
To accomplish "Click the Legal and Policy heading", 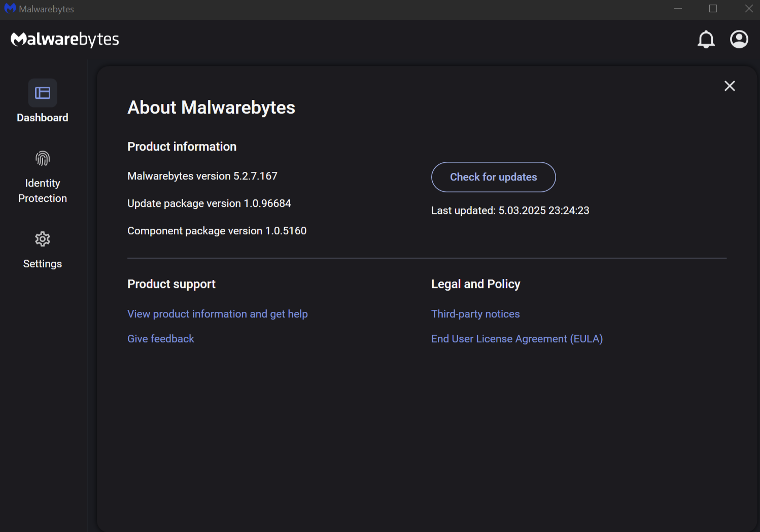I will pos(476,284).
